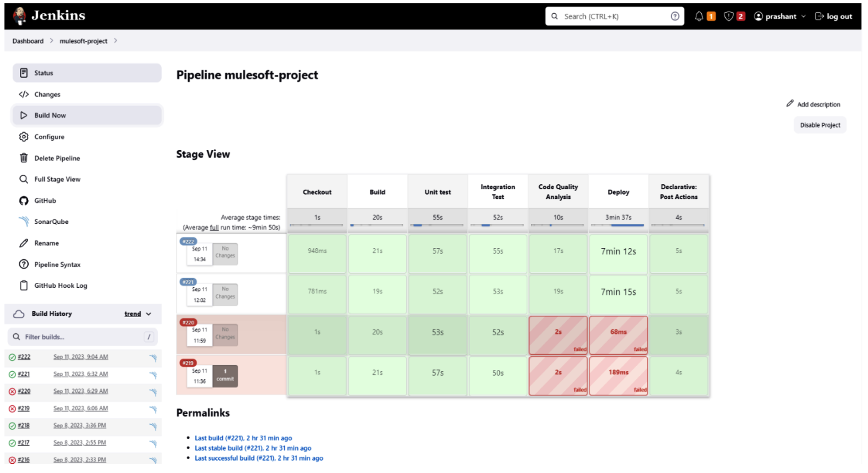Click the Sep 11, 2023, 6:32 AM timestamp

click(x=80, y=374)
